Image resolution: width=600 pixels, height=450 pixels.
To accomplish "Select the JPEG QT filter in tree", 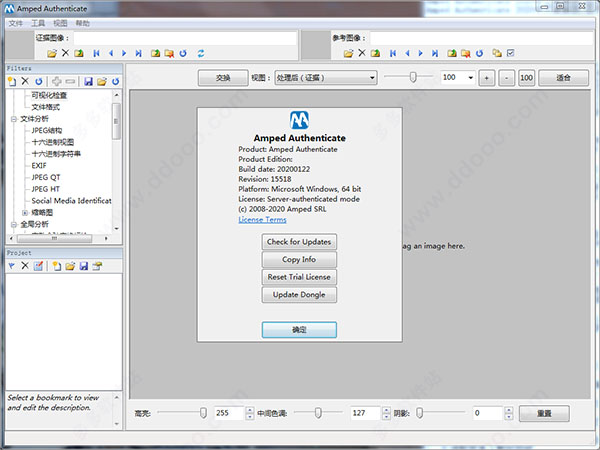I will pyautogui.click(x=46, y=178).
